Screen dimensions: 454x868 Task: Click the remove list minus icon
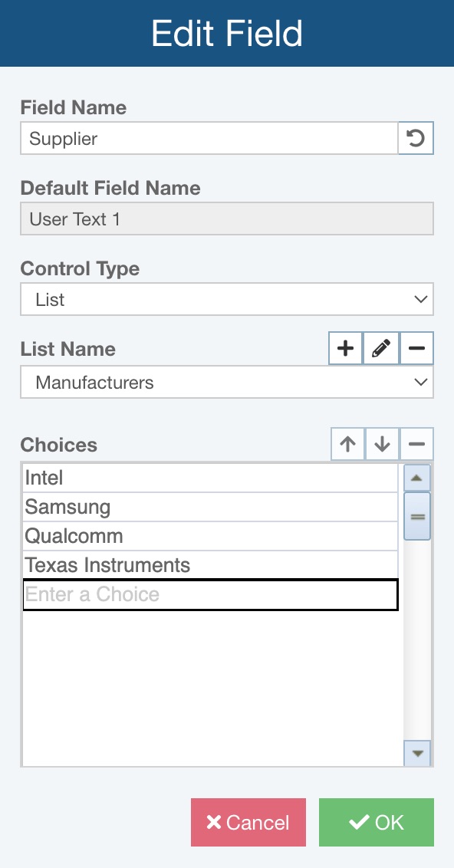[x=416, y=348]
